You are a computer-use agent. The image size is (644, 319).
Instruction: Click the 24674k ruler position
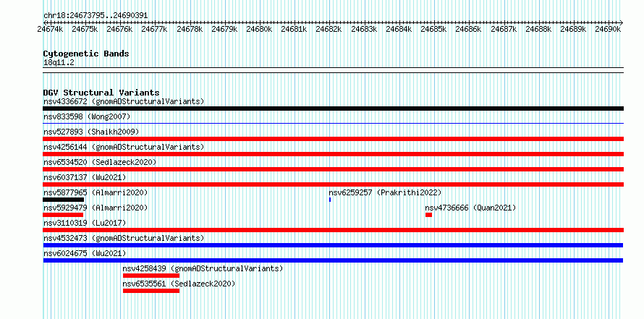click(x=50, y=30)
